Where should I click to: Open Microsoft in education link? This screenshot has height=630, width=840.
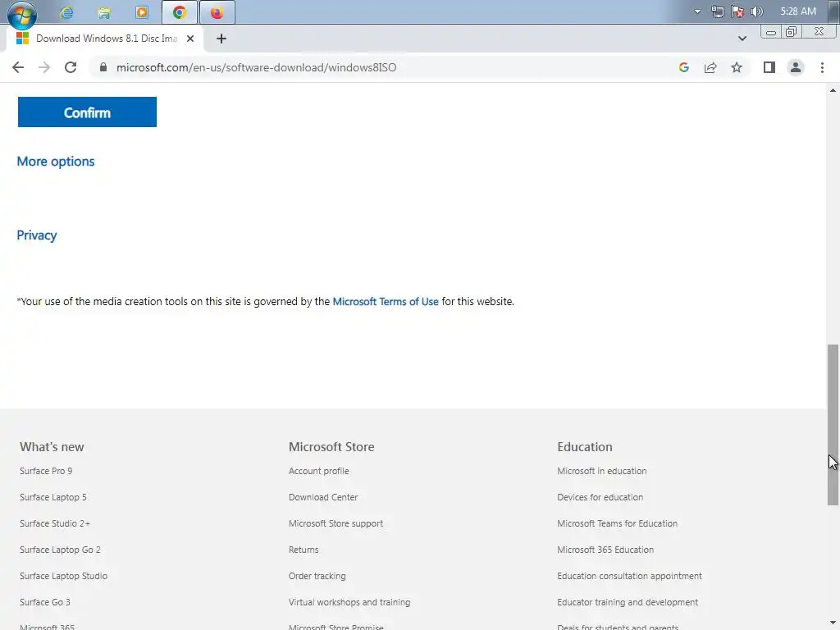601,471
